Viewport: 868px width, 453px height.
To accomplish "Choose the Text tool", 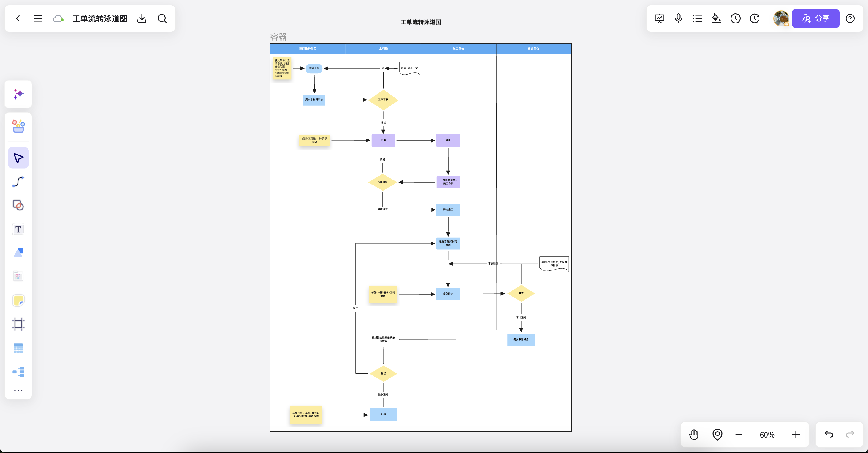I will point(18,229).
